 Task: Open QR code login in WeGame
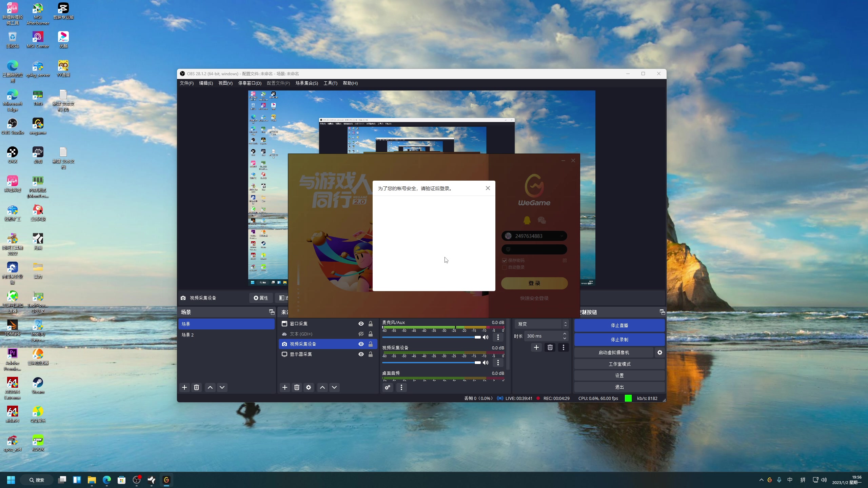click(x=565, y=261)
